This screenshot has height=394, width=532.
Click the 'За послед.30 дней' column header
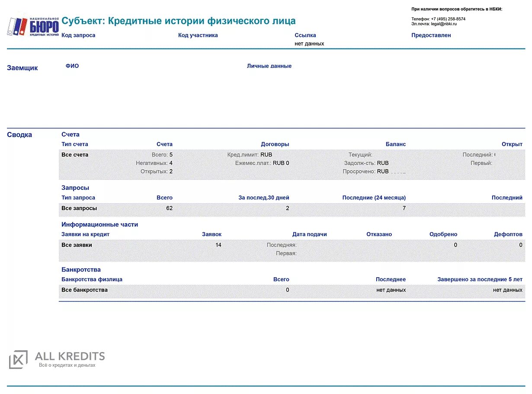(x=264, y=198)
